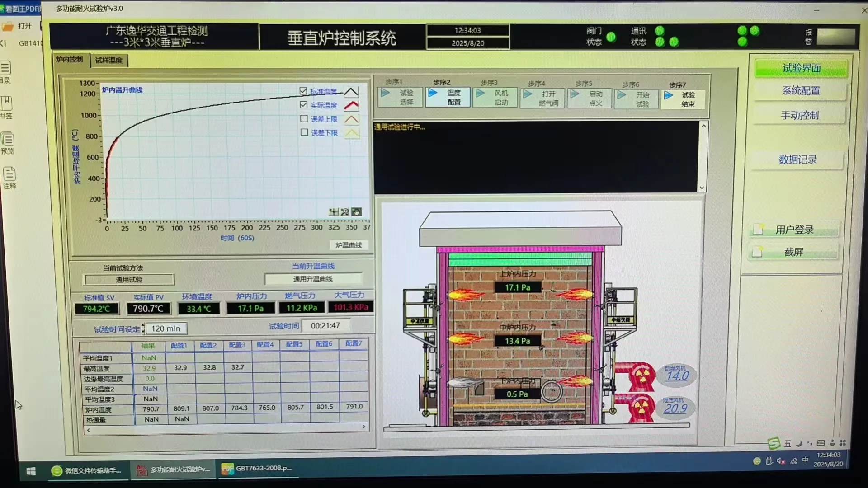Enable the 误差上限 checkbox
The height and width of the screenshot is (488, 868).
click(304, 118)
